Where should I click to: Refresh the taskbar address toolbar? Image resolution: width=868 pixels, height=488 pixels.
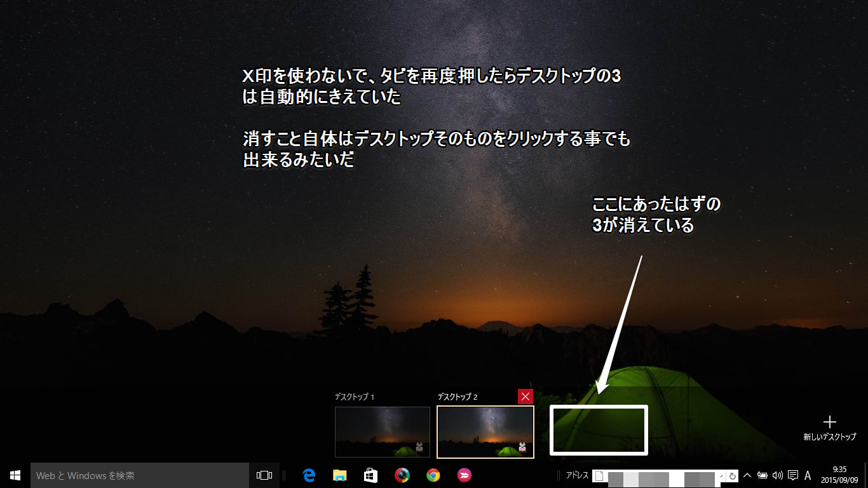click(732, 476)
